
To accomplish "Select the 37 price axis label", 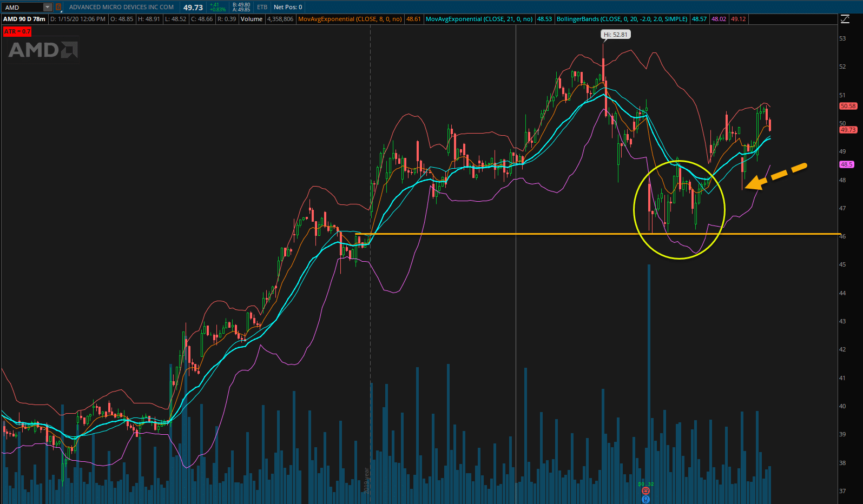I will click(842, 491).
